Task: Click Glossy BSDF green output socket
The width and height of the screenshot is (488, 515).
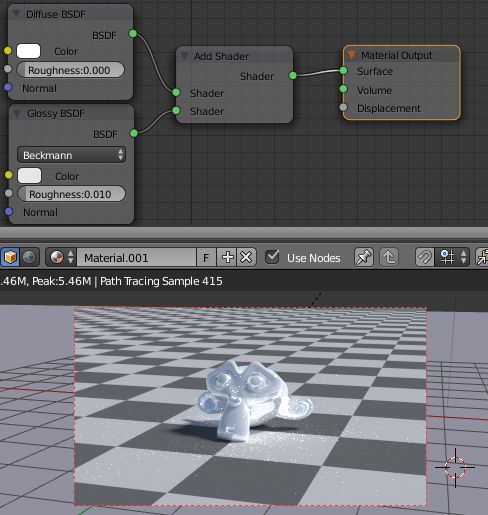Action: (134, 133)
